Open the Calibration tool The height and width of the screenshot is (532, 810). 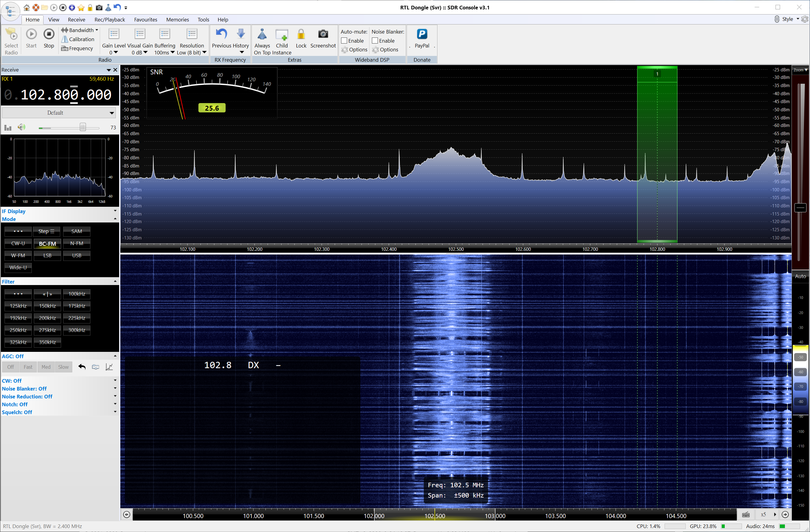point(78,40)
